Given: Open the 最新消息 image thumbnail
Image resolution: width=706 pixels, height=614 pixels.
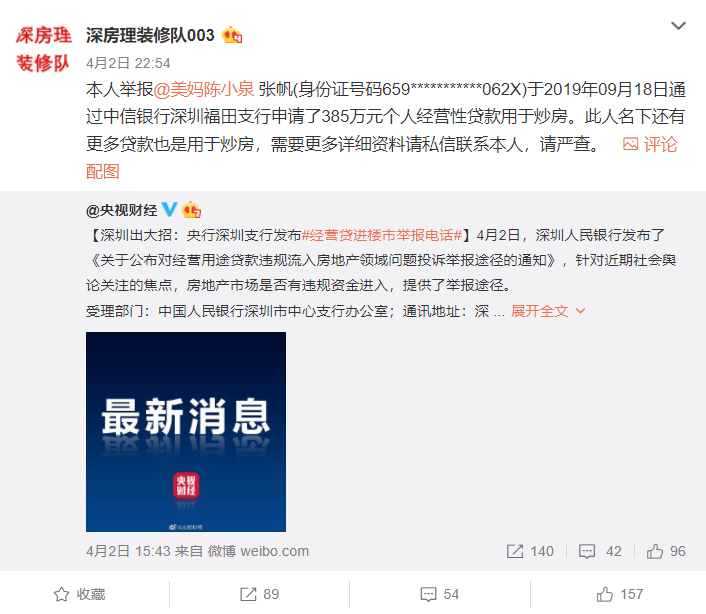Looking at the screenshot, I should click(x=186, y=432).
